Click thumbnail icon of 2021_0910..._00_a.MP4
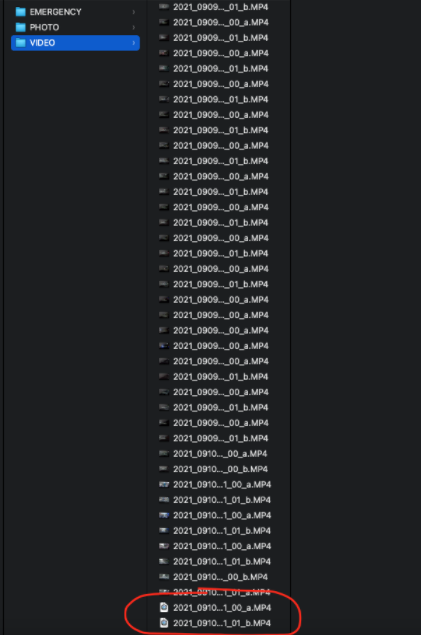The image size is (421, 635). 164,454
